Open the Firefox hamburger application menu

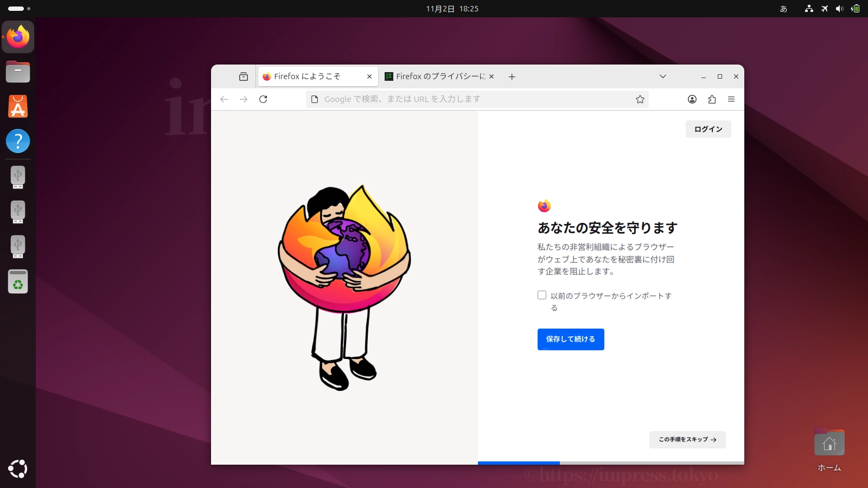click(731, 99)
